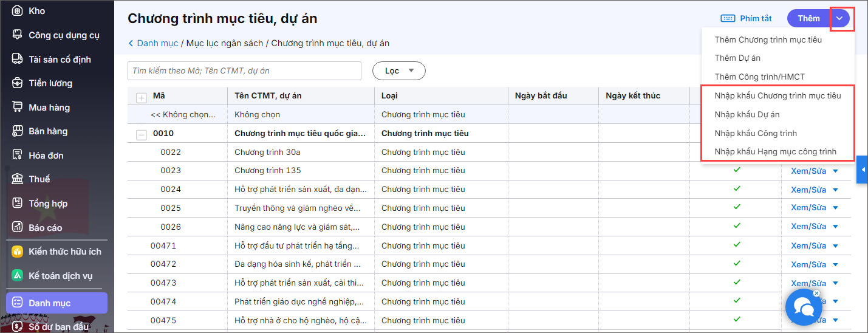Expand the arrow next to Thêm button
868x333 pixels.
[839, 18]
